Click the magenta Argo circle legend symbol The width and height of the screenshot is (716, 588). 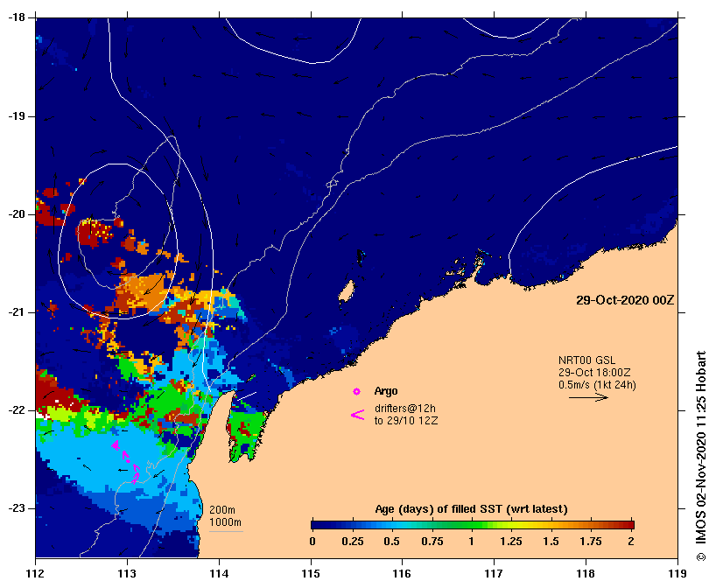[356, 391]
